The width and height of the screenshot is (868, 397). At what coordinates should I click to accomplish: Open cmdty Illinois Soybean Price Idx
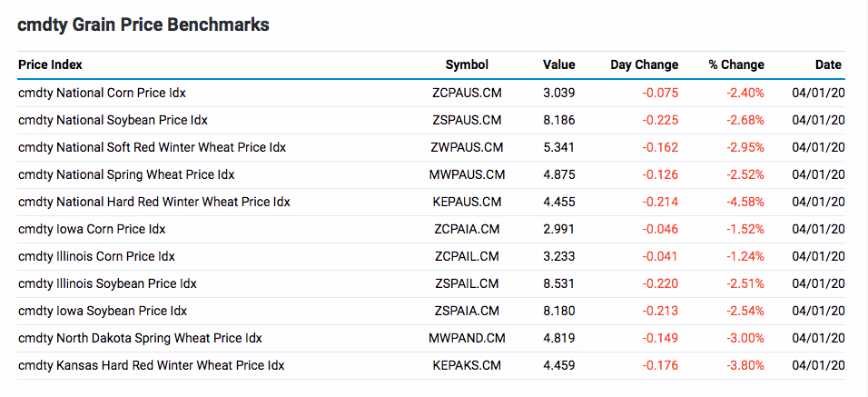(x=107, y=283)
